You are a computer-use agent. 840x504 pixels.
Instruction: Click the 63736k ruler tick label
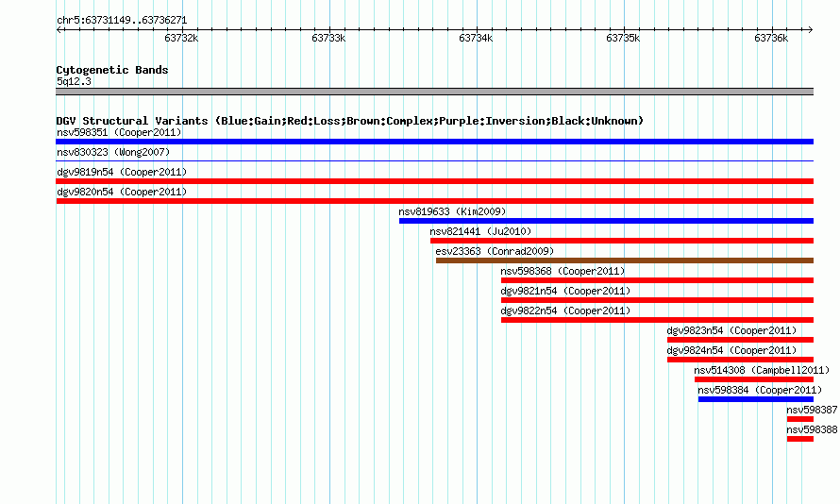[x=771, y=38]
